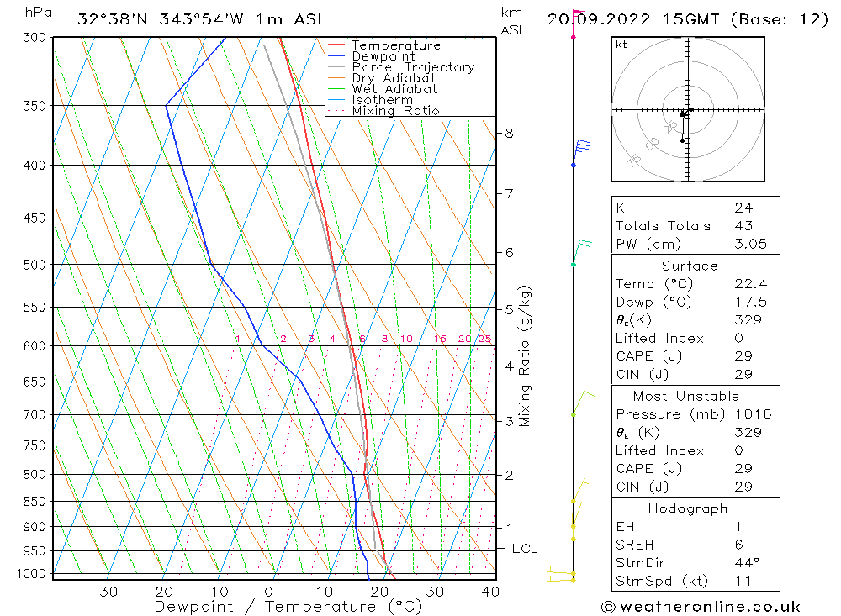Click the 40 temperature axis label

pos(490,592)
